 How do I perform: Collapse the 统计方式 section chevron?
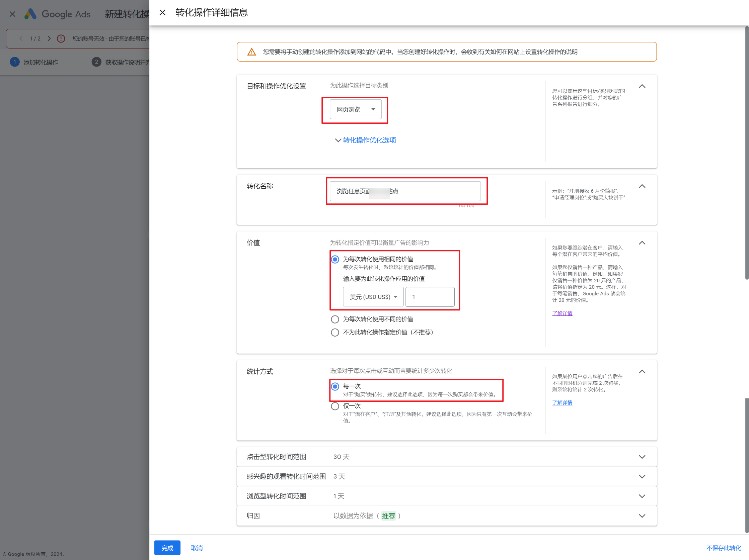click(x=642, y=372)
